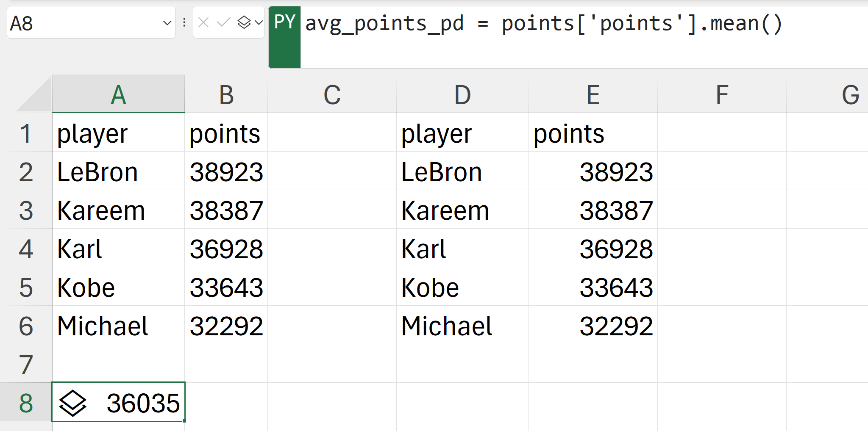The width and height of the screenshot is (868, 431).
Task: Click the vertical dots handle beside the Name Box
Action: click(x=185, y=22)
